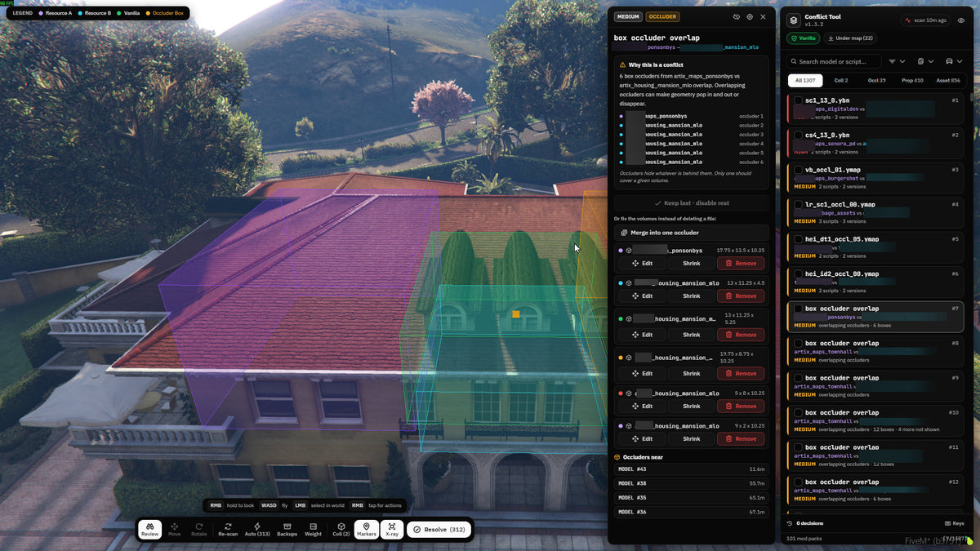The image size is (980, 551).
Task: Select conflict #8 box occluder overlap townhall
Action: 875,351
